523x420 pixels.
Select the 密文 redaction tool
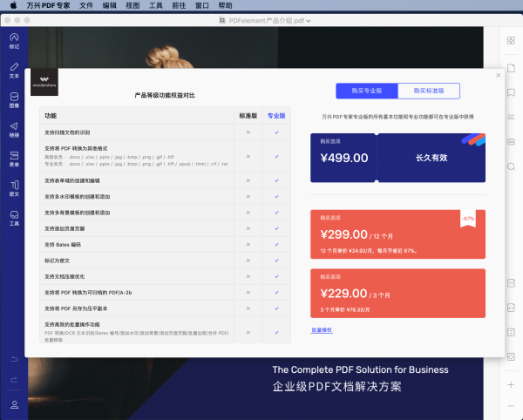(14, 188)
